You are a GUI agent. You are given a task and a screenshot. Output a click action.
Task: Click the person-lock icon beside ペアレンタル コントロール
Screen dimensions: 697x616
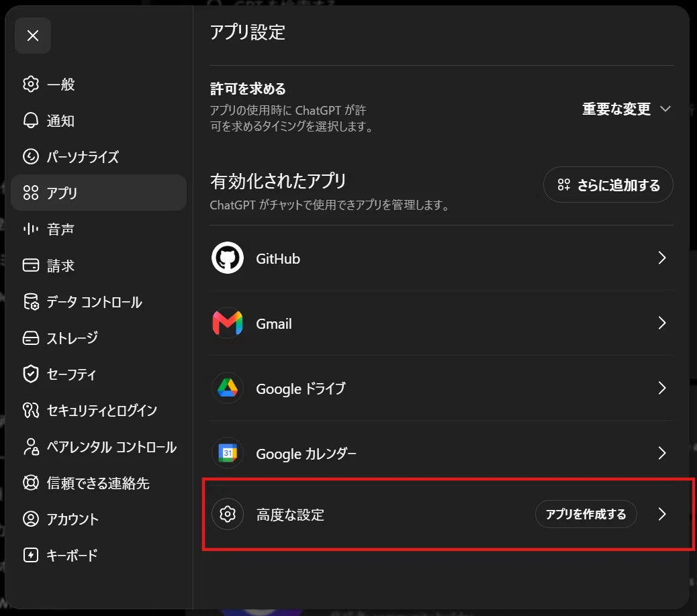(31, 446)
